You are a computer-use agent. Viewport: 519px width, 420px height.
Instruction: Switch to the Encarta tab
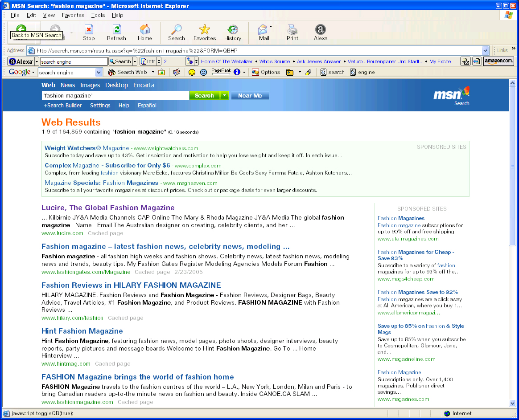click(144, 85)
